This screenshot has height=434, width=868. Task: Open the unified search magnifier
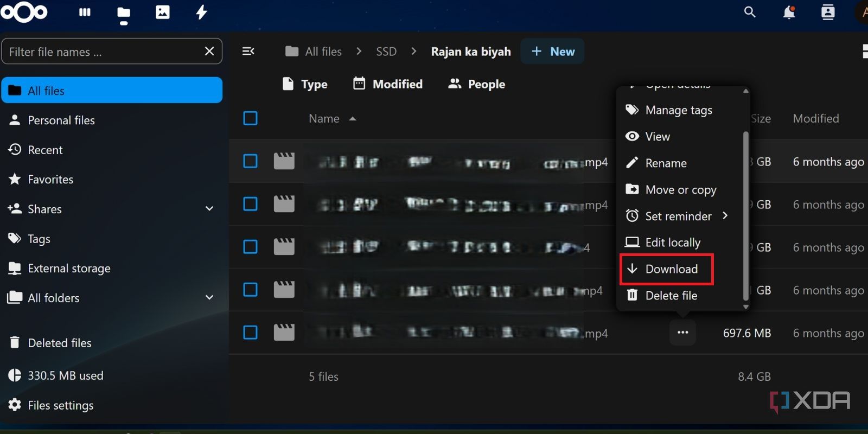(x=750, y=12)
